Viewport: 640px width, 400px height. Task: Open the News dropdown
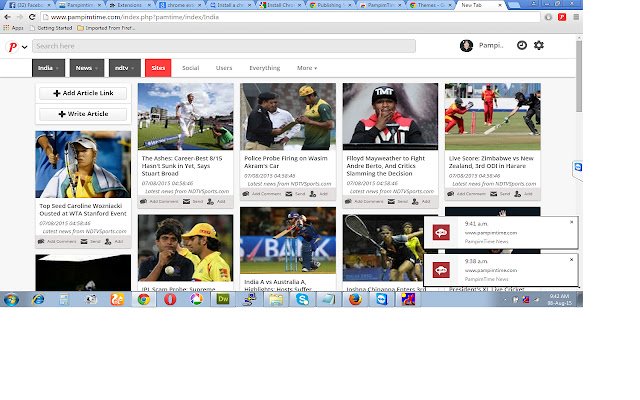pyautogui.click(x=87, y=68)
